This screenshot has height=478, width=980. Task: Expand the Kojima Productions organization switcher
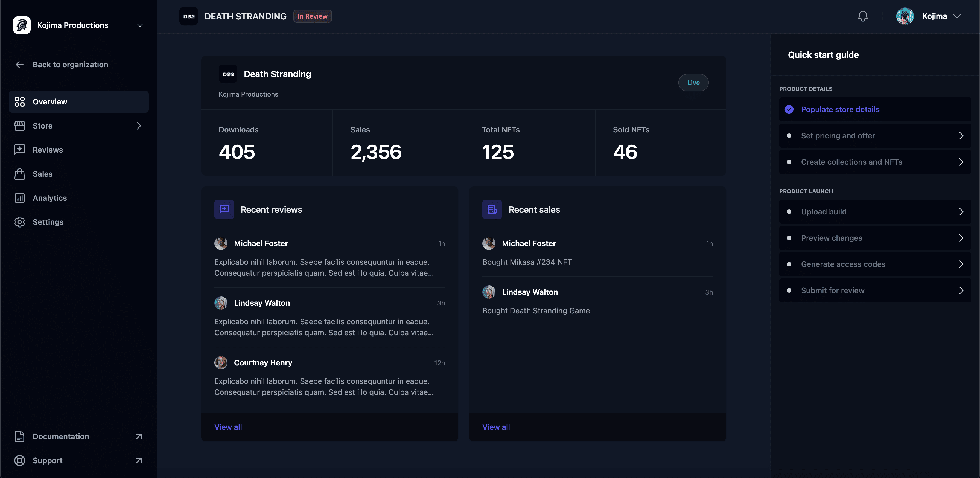[x=140, y=25]
